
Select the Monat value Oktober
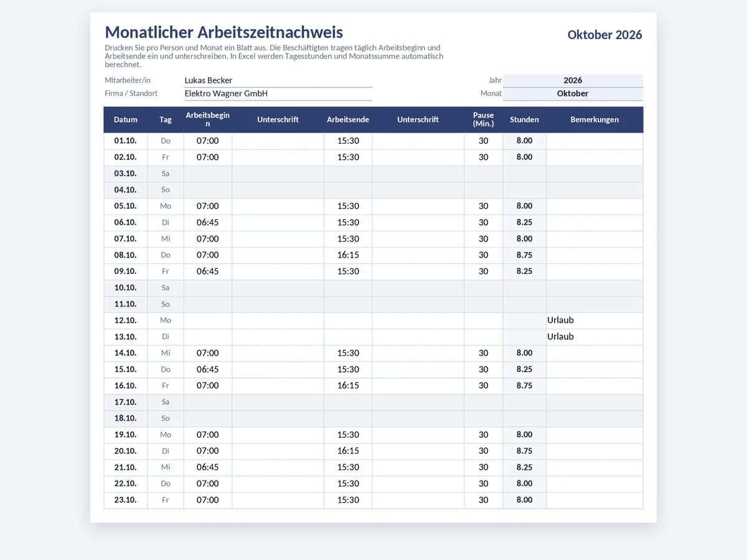point(573,93)
